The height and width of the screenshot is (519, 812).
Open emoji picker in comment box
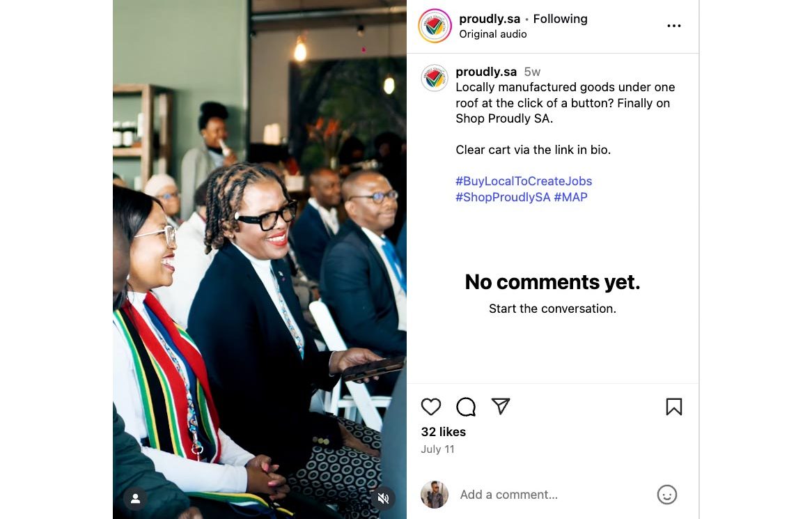click(x=666, y=495)
